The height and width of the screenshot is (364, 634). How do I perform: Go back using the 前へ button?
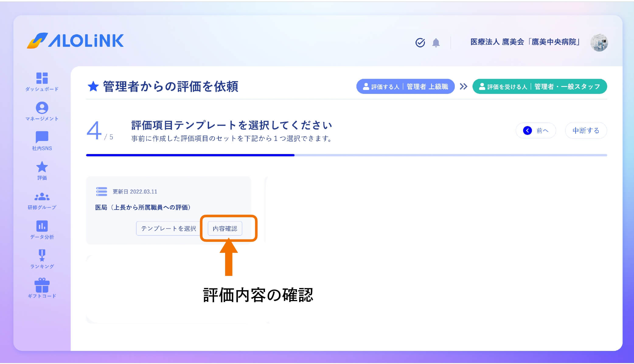coord(535,130)
